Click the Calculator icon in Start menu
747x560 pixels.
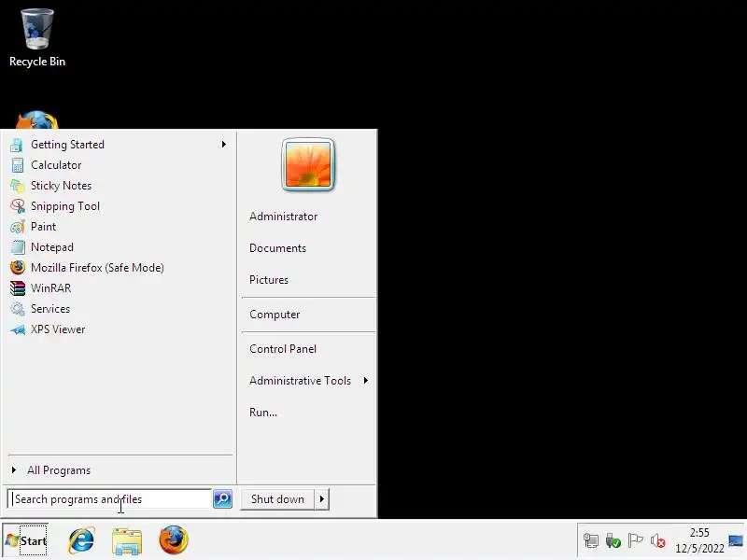(17, 165)
